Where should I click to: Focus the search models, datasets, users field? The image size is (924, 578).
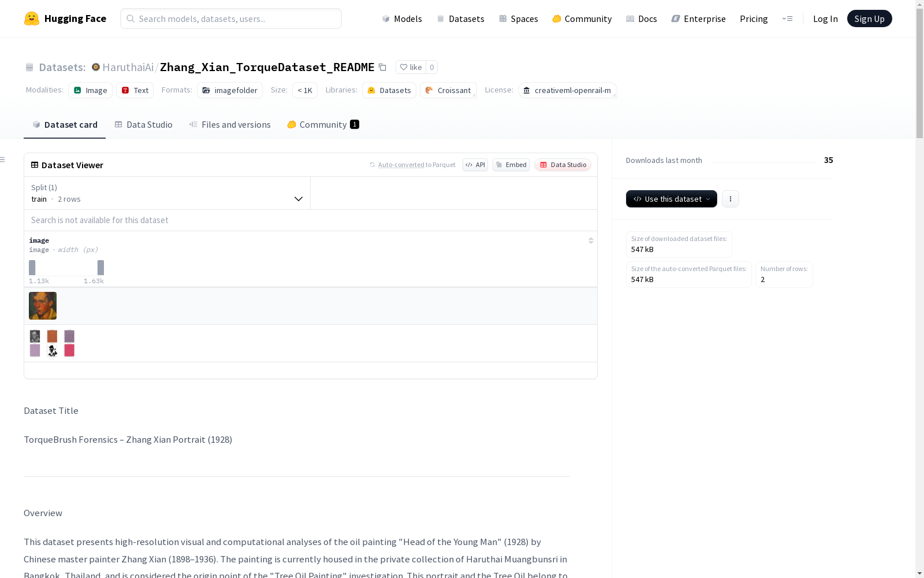(231, 18)
